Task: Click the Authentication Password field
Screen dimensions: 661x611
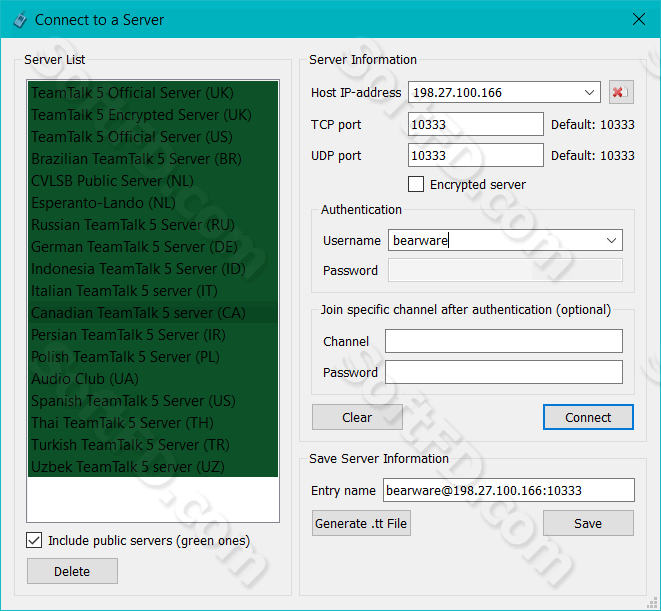Action: pyautogui.click(x=505, y=270)
